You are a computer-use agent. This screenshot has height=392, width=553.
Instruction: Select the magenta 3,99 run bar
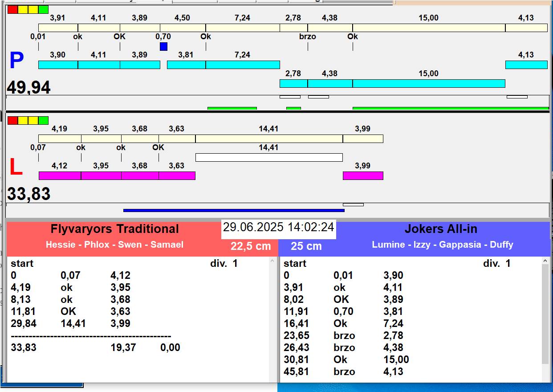363,176
